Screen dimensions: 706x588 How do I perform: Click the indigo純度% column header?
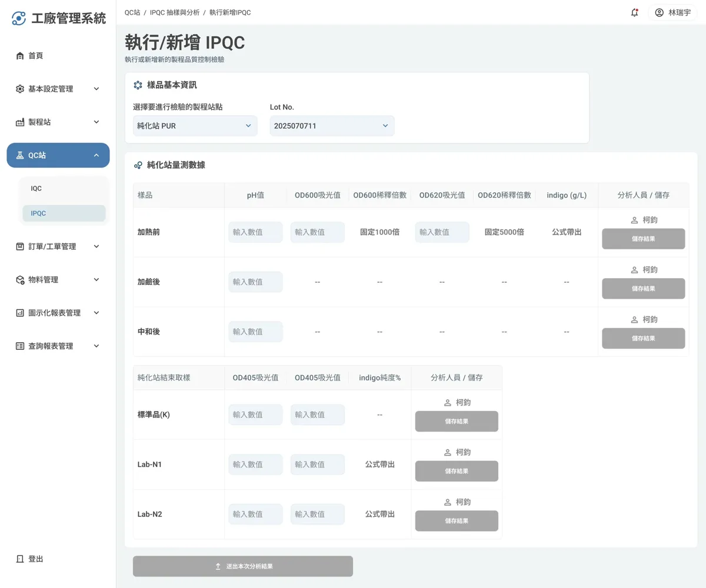click(380, 377)
